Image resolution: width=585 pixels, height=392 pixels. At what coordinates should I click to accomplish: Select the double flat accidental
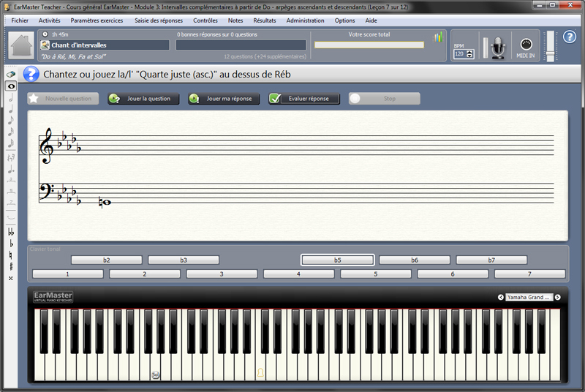pyautogui.click(x=11, y=232)
